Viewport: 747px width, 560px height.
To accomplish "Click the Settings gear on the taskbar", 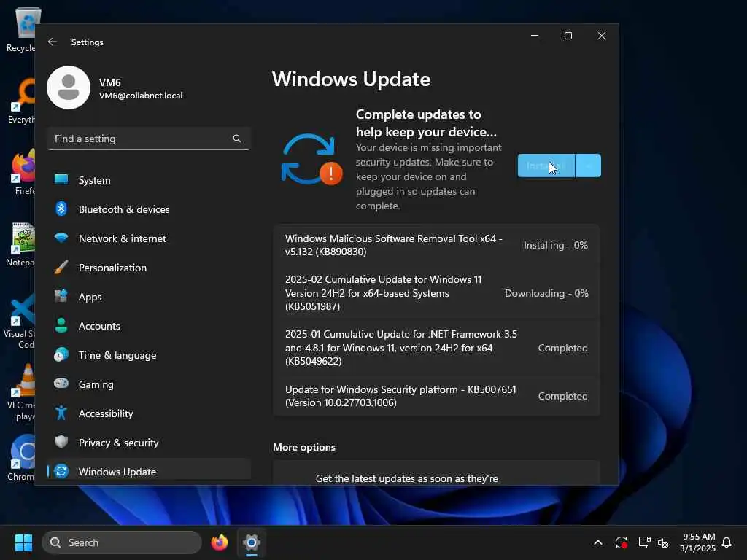I will pos(252,542).
